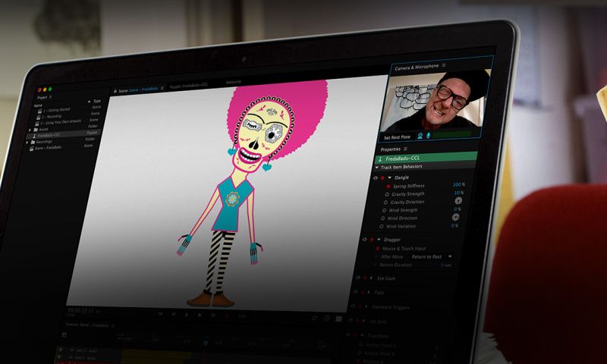Screen dimensions: 607x364
Task: Hide Eye Gaze behavior eye icon
Action: [x=358, y=278]
